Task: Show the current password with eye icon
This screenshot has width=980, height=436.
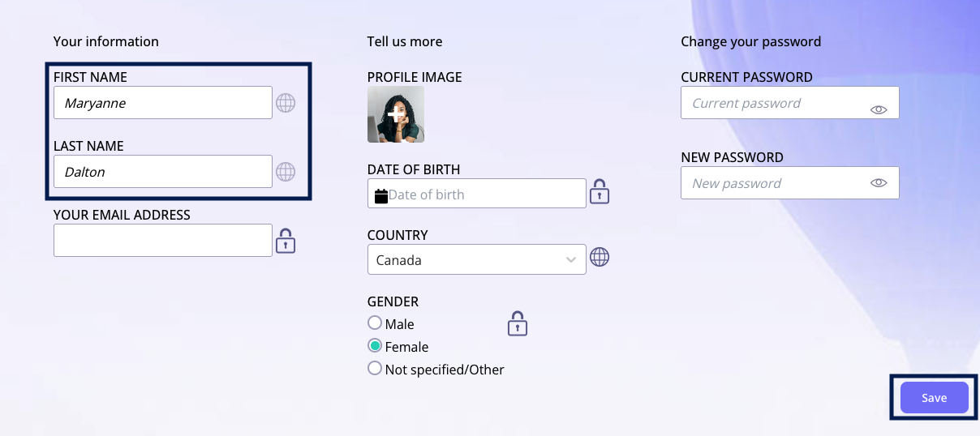Action: coord(879,109)
